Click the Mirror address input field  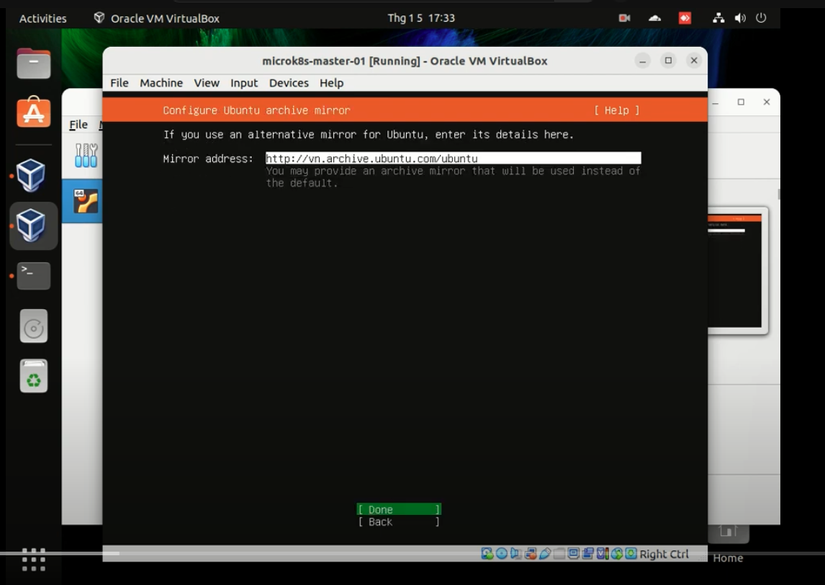point(450,158)
